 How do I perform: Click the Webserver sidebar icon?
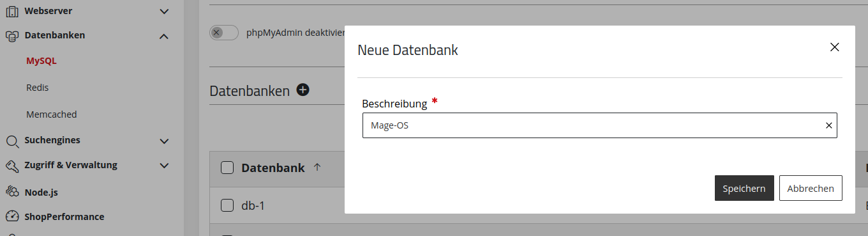[11, 11]
